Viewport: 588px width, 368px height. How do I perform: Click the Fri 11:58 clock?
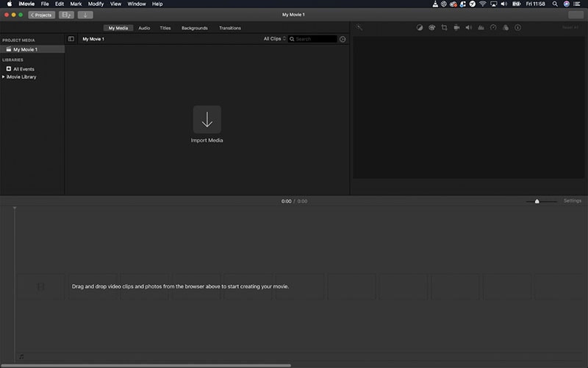click(x=536, y=4)
